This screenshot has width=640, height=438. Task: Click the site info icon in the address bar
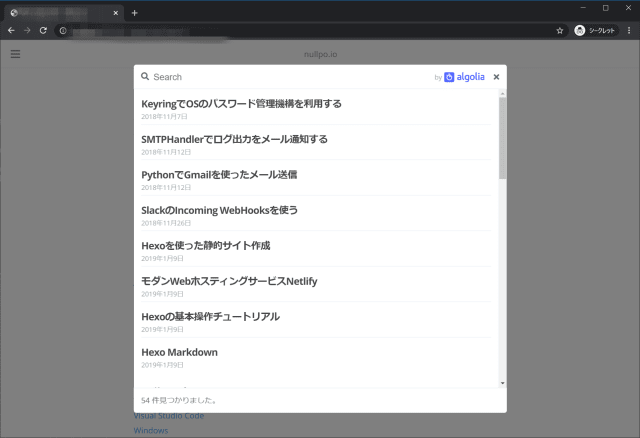tap(63, 31)
